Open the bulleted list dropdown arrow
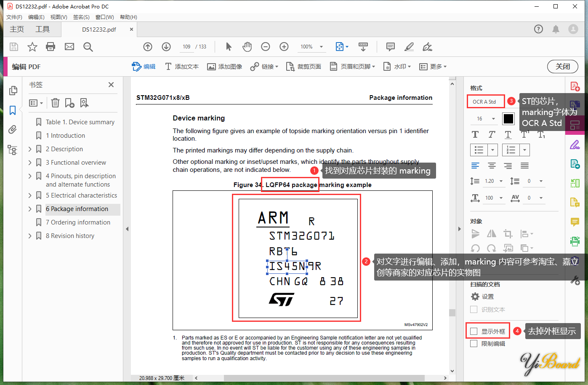This screenshot has height=385, width=588. (493, 150)
